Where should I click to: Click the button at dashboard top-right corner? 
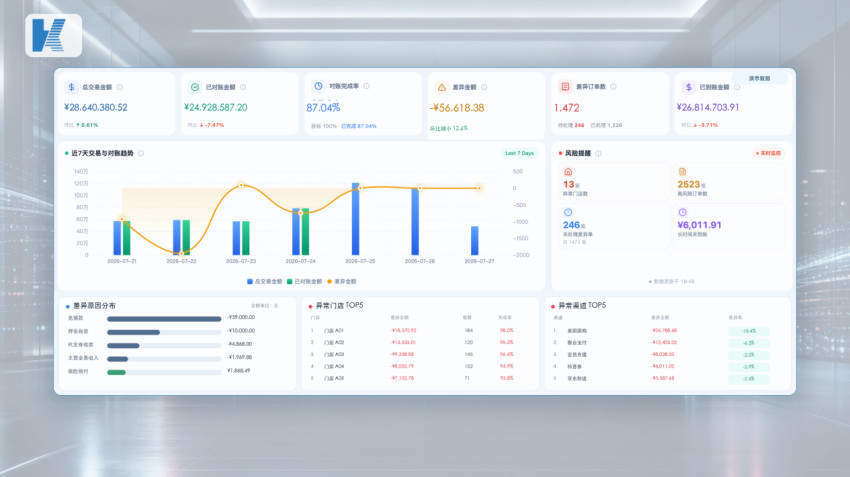pos(759,79)
